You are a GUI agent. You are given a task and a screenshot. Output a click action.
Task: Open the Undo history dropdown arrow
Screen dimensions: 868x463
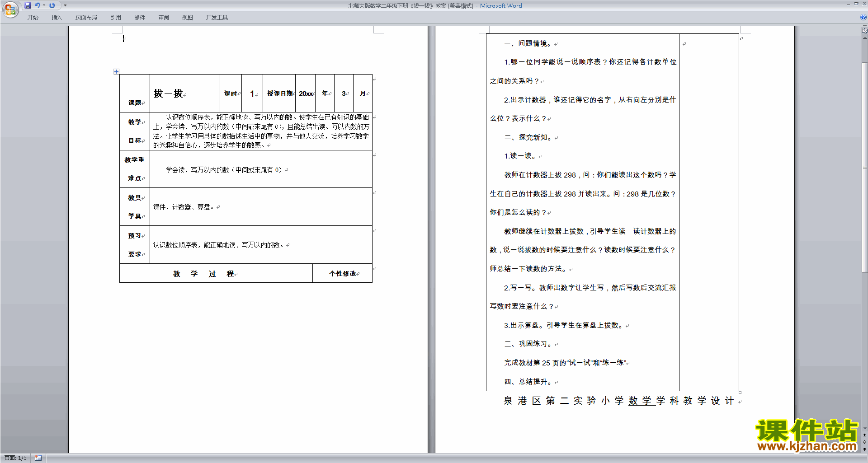(44, 5)
